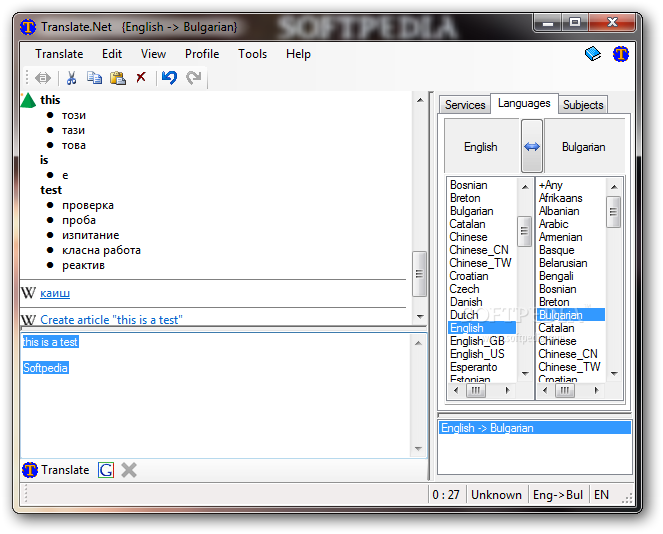The image size is (663, 534).
Task: Click results pane scrollbar thumb
Action: pyautogui.click(x=419, y=274)
